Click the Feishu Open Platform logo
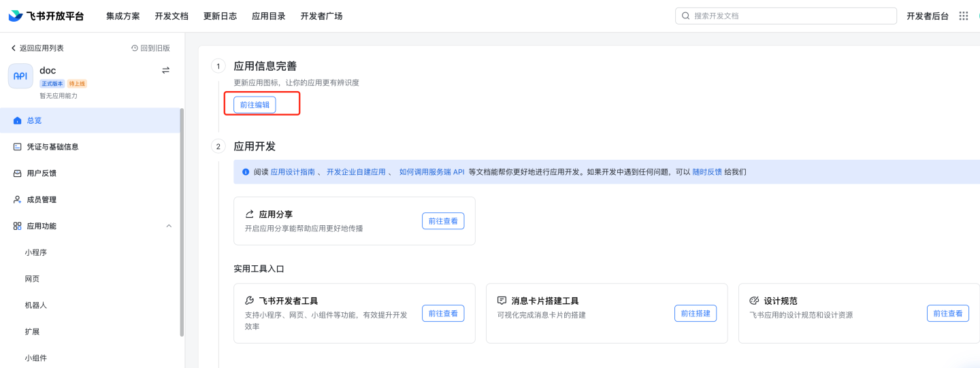Screen dimensions: 980x368 [x=46, y=16]
